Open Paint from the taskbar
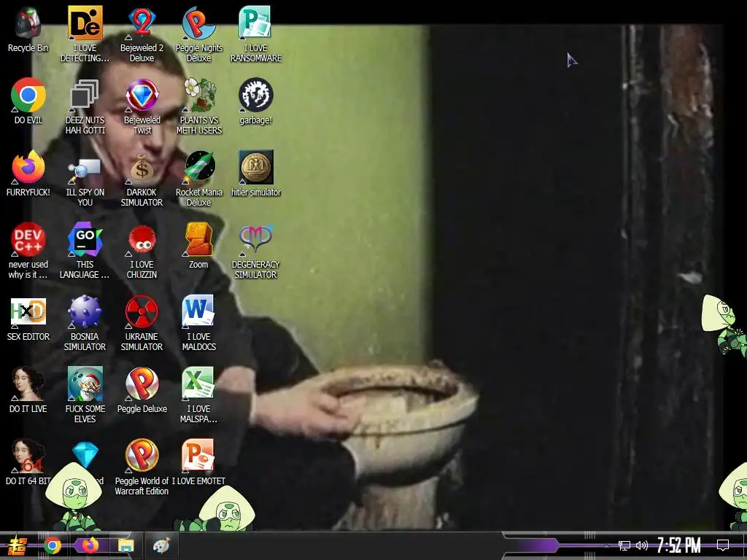This screenshot has width=747, height=560. point(161,545)
